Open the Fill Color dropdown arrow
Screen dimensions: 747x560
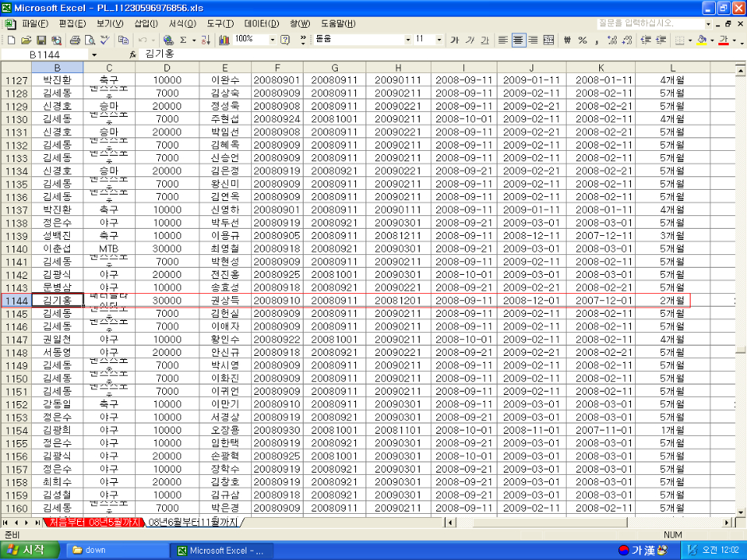coord(712,40)
